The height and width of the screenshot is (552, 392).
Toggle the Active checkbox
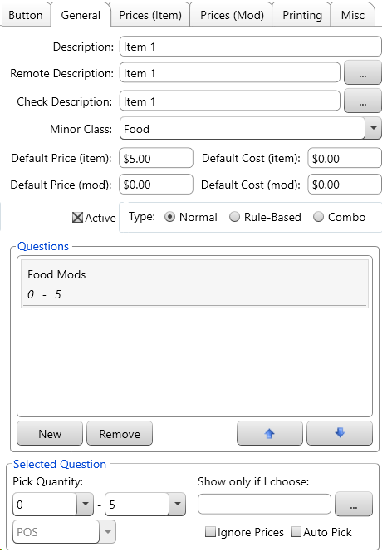point(77,218)
